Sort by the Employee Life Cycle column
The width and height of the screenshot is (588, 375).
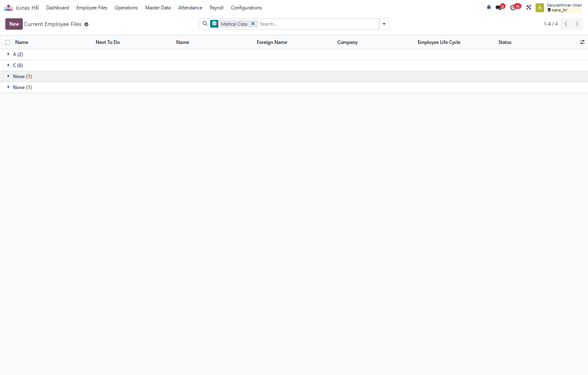pos(439,42)
